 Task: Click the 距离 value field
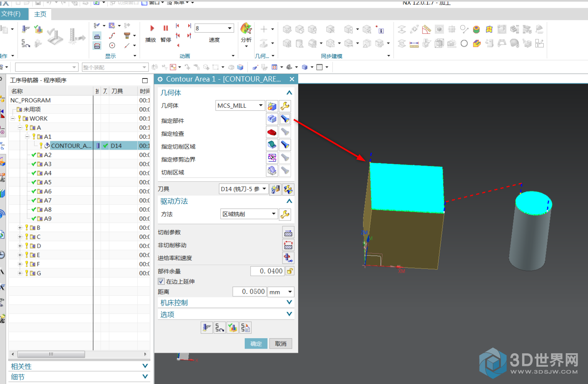click(x=249, y=292)
